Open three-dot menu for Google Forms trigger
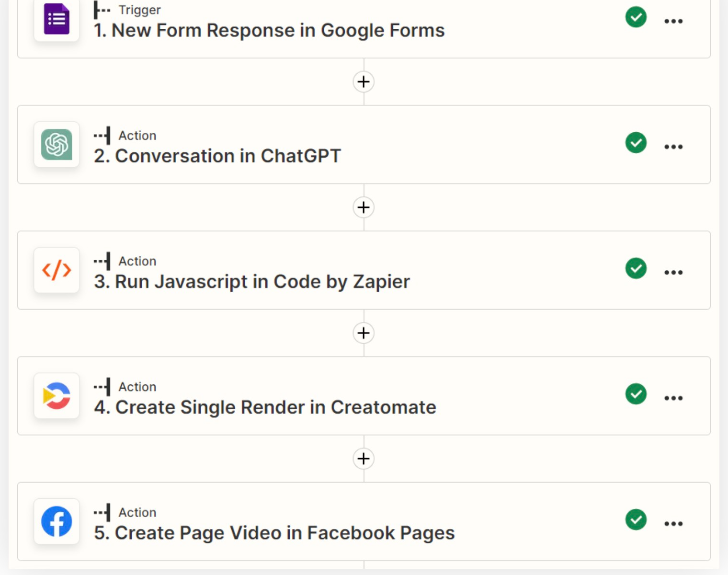 (x=673, y=21)
